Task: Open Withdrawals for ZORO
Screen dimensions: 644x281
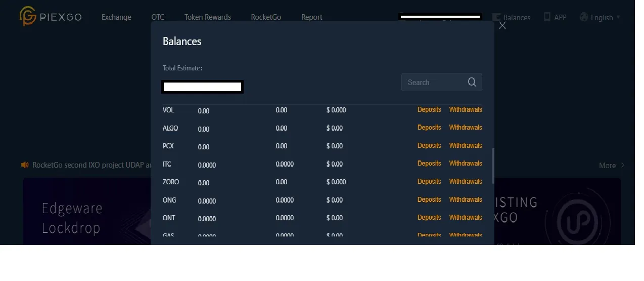Action: point(466,181)
